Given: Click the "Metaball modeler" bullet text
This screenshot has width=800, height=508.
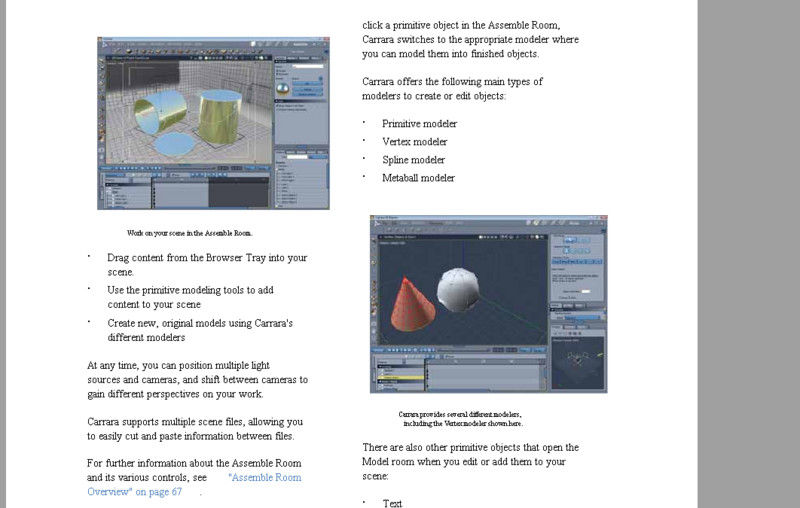Looking at the screenshot, I should pos(418,178).
